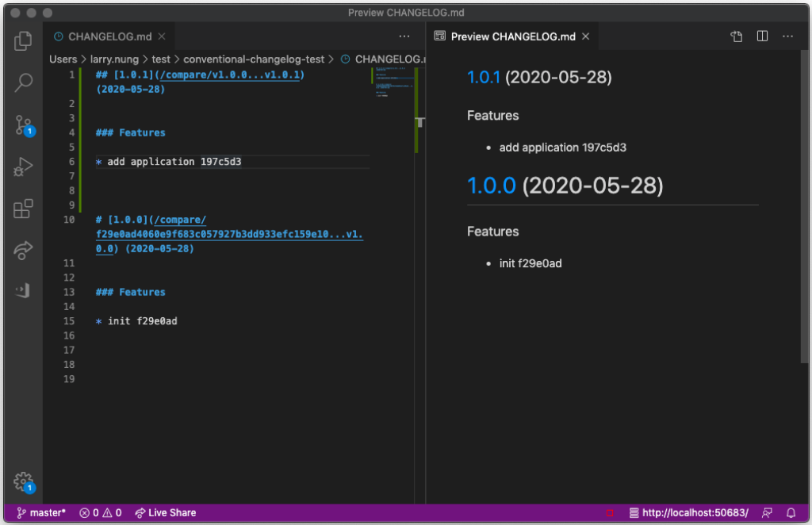Viewport: 812px width, 525px height.
Task: Start Live Share from status bar
Action: coord(166,513)
